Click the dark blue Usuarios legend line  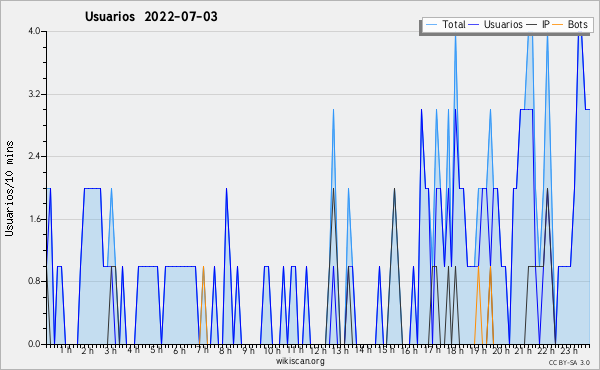pyautogui.click(x=474, y=25)
